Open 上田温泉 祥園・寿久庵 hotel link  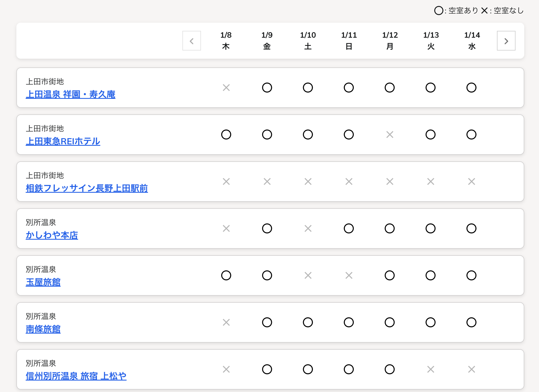(x=70, y=94)
